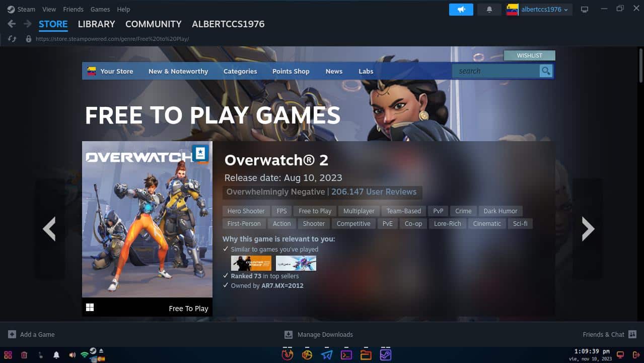644x363 pixels.
Task: Launch Firefox from the taskbar
Action: pyautogui.click(x=287, y=354)
